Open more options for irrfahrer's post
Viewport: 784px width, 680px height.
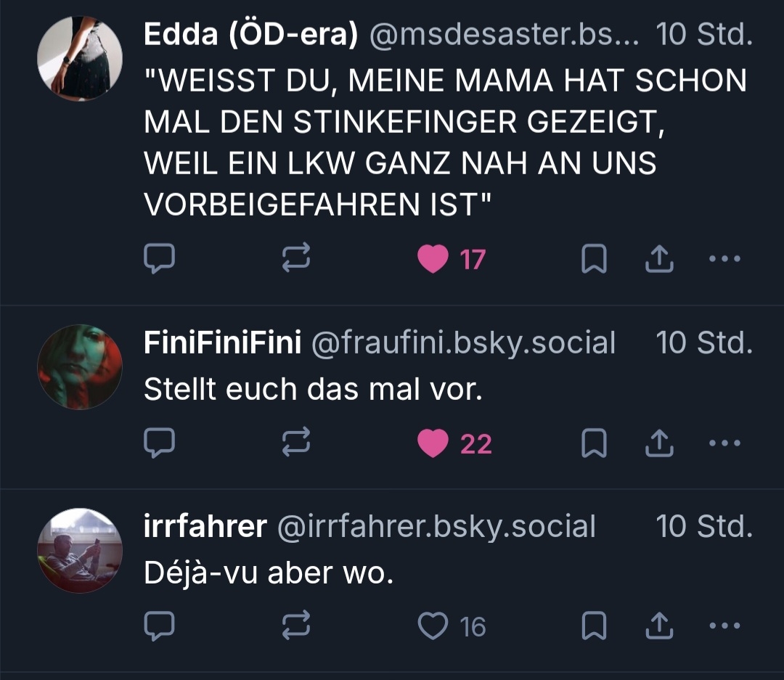click(724, 626)
